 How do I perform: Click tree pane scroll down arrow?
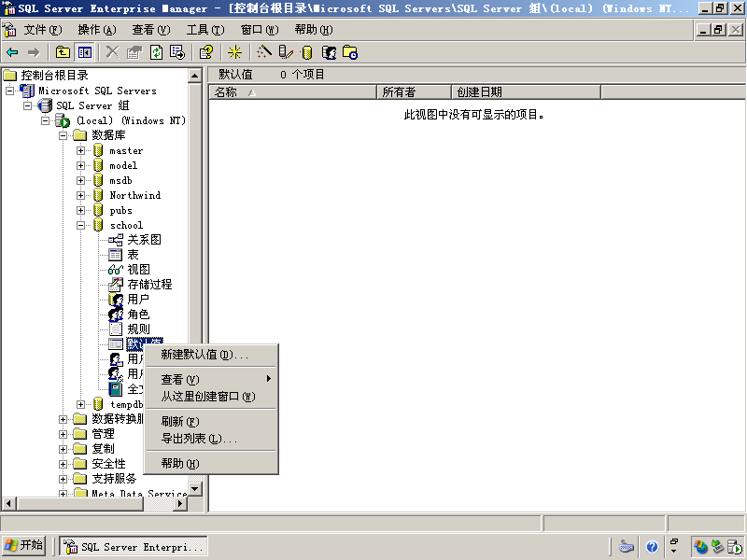click(195, 489)
